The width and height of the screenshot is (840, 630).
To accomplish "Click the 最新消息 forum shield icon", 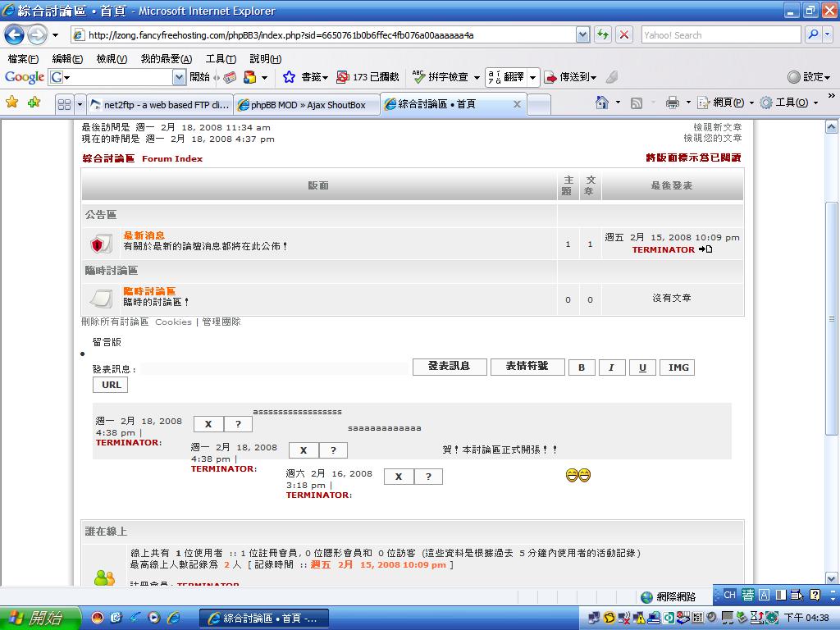I will pos(100,244).
